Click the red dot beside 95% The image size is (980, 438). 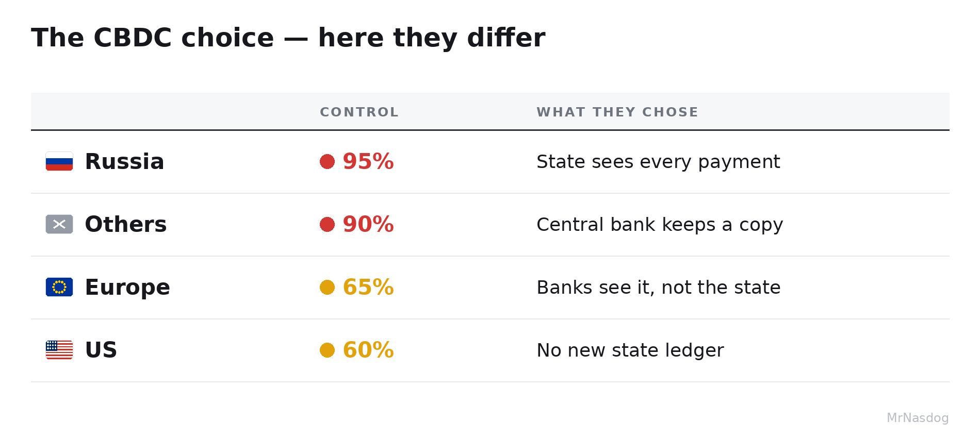[x=327, y=161]
